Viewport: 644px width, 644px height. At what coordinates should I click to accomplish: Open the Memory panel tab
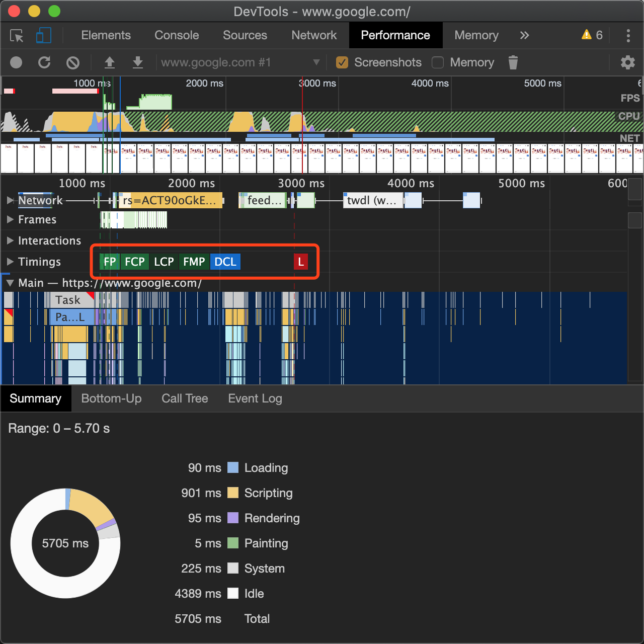[x=476, y=35]
